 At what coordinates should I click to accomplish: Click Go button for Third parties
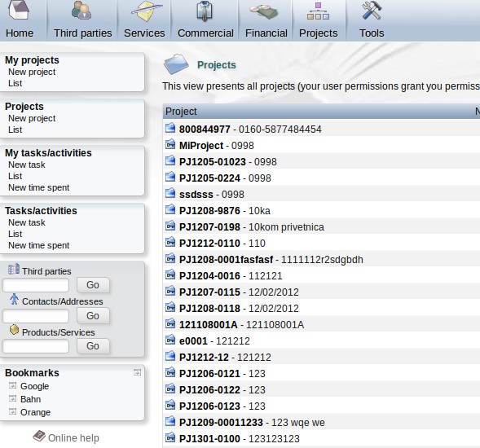(x=93, y=285)
